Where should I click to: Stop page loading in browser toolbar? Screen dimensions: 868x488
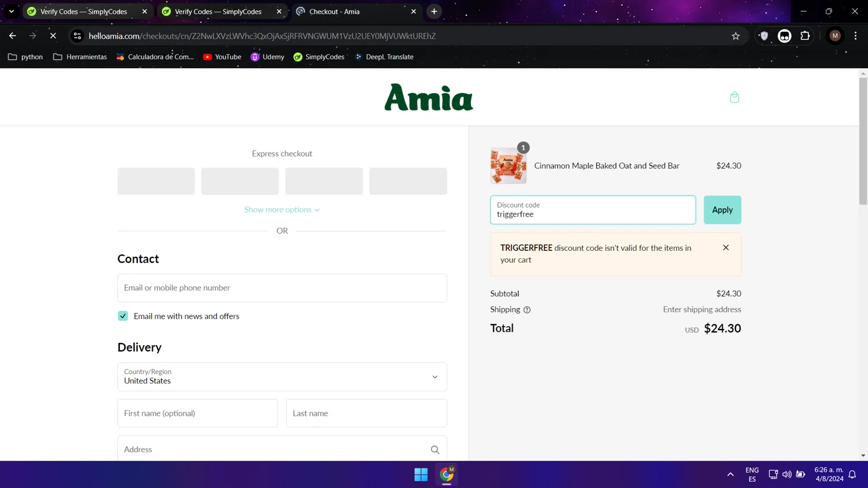tap(53, 36)
